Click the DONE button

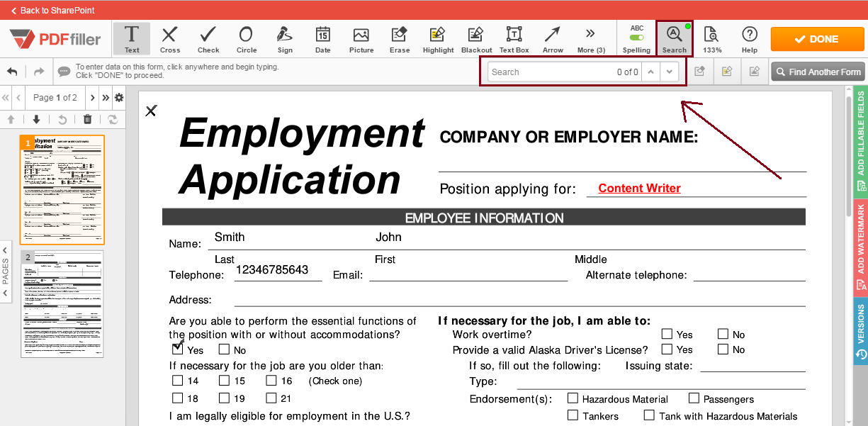[x=817, y=39]
